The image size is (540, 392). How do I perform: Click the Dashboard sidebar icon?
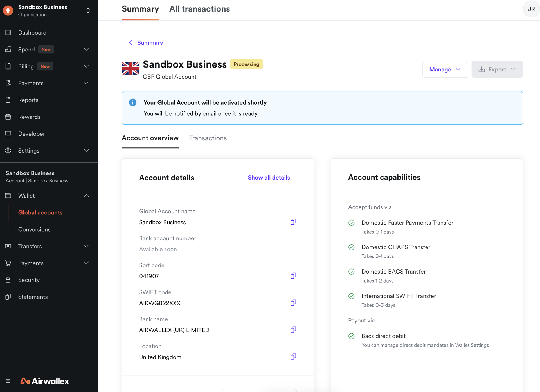coord(8,33)
